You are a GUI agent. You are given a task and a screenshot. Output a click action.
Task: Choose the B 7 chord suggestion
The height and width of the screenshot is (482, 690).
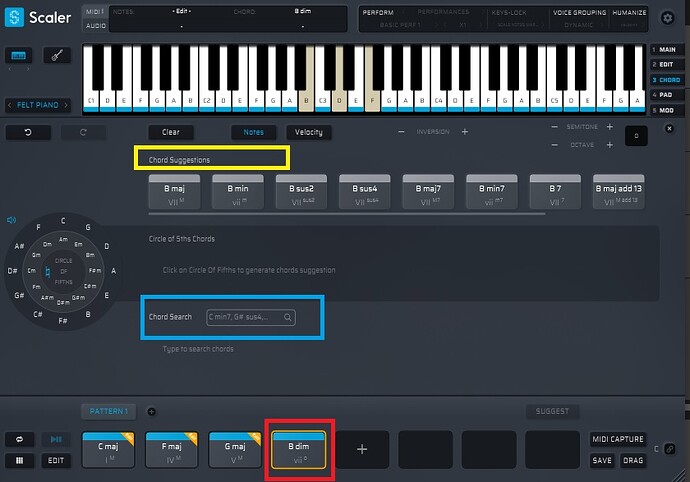(x=555, y=192)
